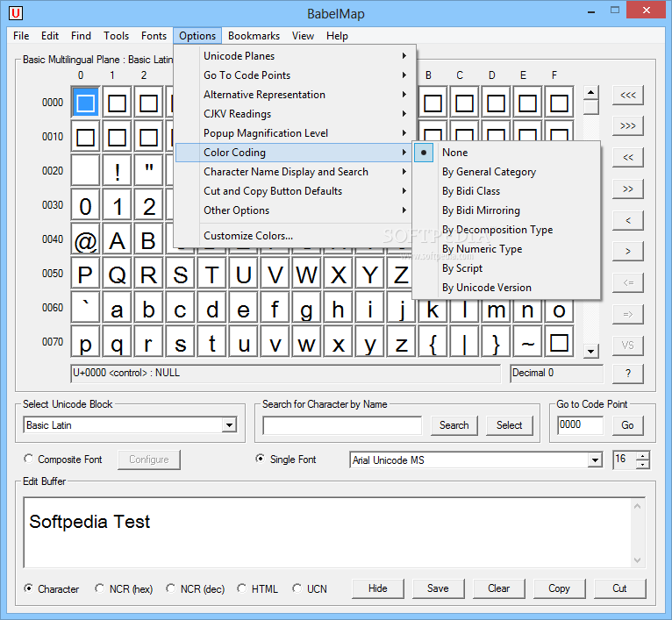Open the Cut and Copy Button Defaults submenu
This screenshot has height=620, width=672.
click(x=296, y=191)
